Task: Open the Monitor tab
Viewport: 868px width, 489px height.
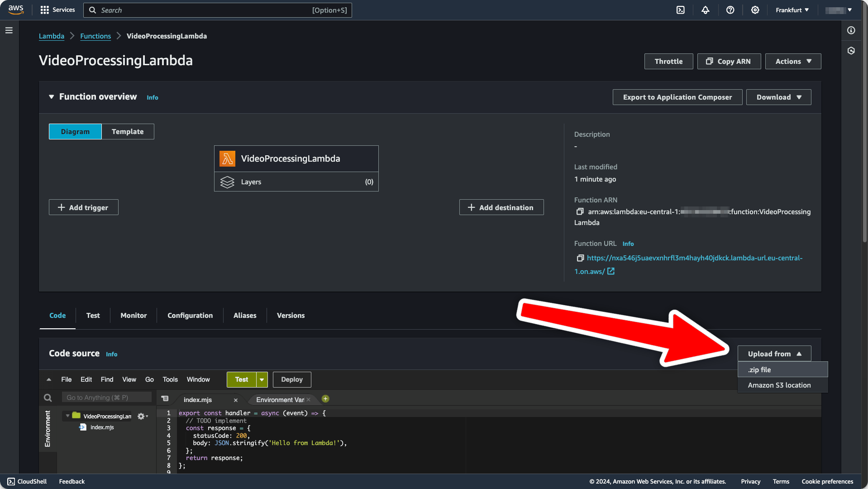Action: [x=134, y=316]
